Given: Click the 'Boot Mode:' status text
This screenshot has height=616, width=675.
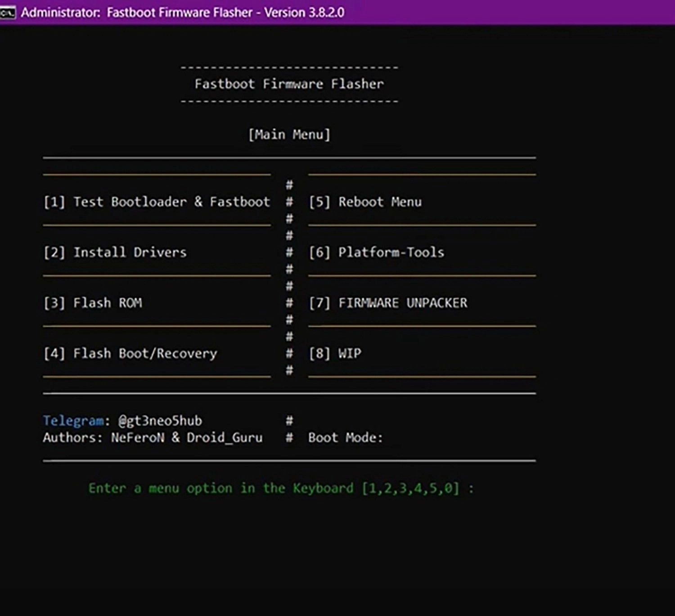Looking at the screenshot, I should pyautogui.click(x=346, y=437).
